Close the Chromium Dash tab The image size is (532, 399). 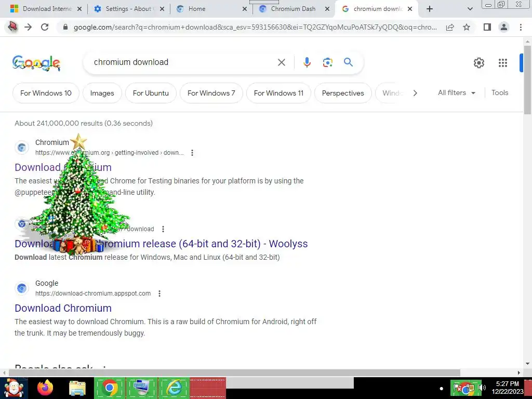(x=327, y=9)
